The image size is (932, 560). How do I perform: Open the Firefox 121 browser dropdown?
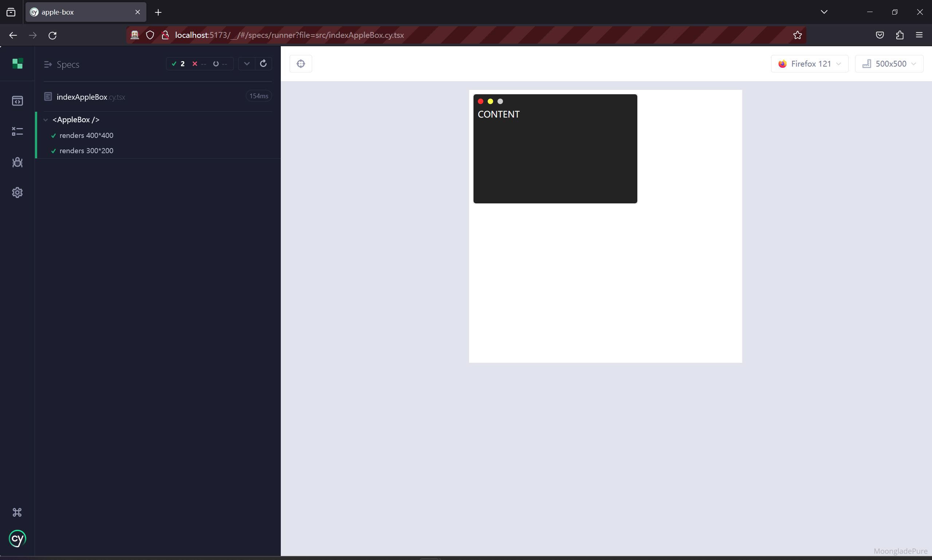click(809, 64)
